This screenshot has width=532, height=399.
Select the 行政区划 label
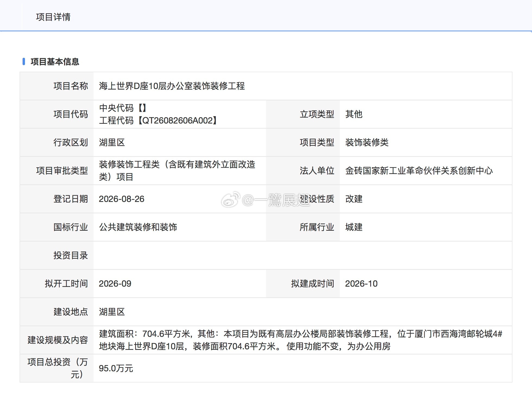point(71,142)
